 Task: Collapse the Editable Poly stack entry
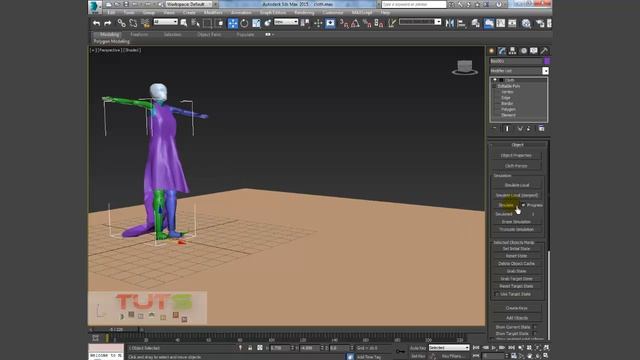pos(495,86)
